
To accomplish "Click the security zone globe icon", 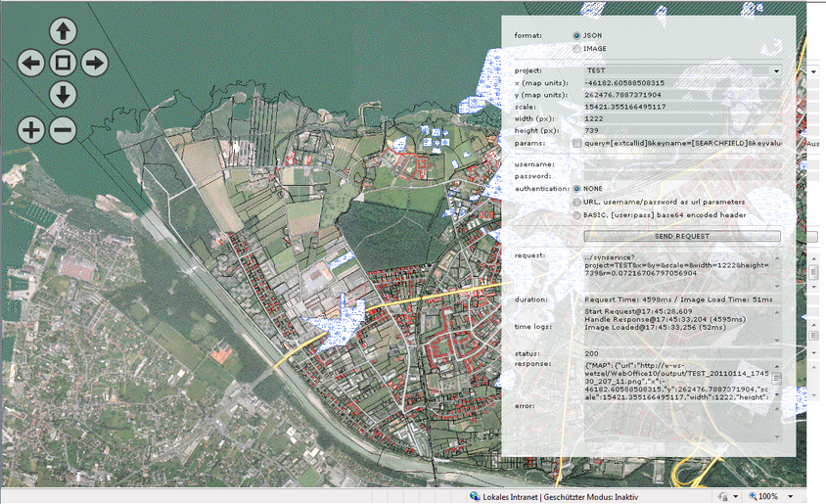I will tap(474, 496).
